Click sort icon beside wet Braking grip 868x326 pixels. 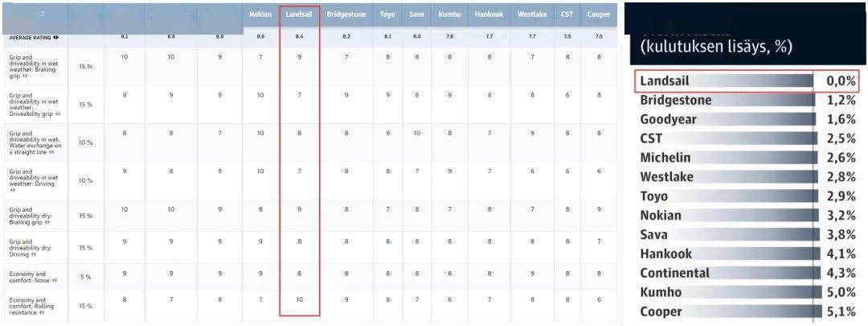pos(25,76)
